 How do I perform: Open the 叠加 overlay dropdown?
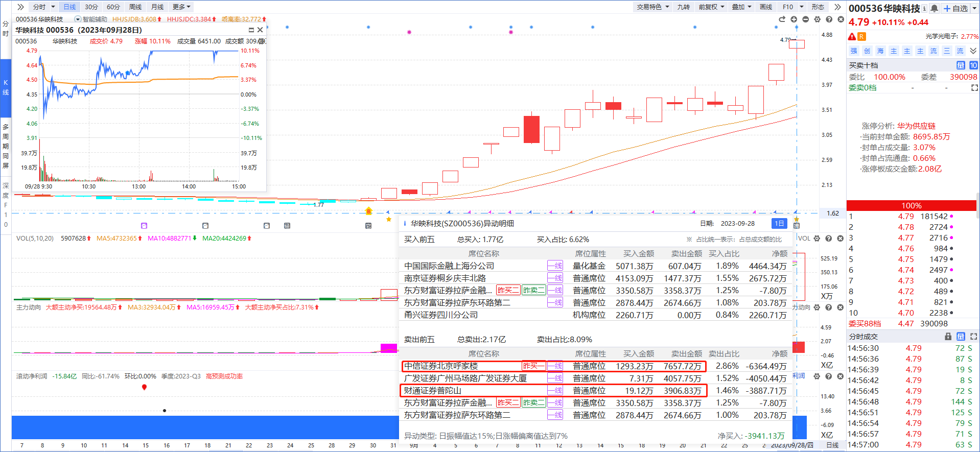click(x=741, y=7)
